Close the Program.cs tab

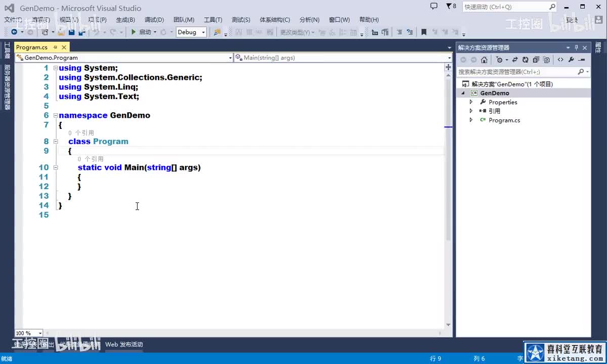click(x=64, y=47)
